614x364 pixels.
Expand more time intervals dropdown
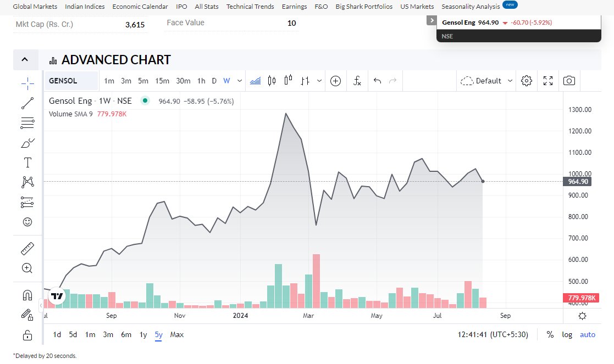[x=240, y=81]
